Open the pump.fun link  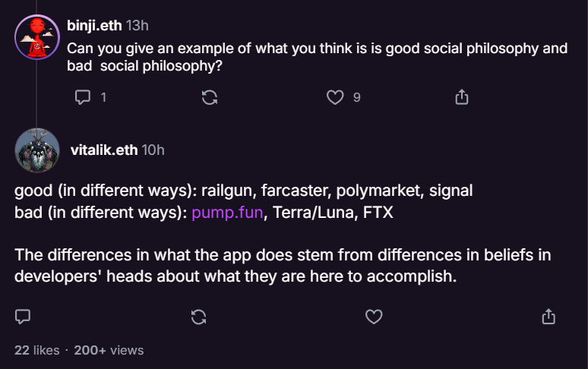(227, 213)
